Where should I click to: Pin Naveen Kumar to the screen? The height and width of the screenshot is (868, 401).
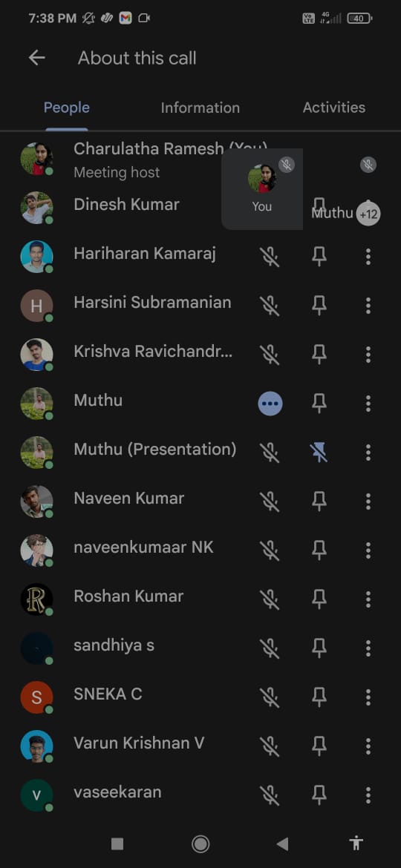[319, 502]
